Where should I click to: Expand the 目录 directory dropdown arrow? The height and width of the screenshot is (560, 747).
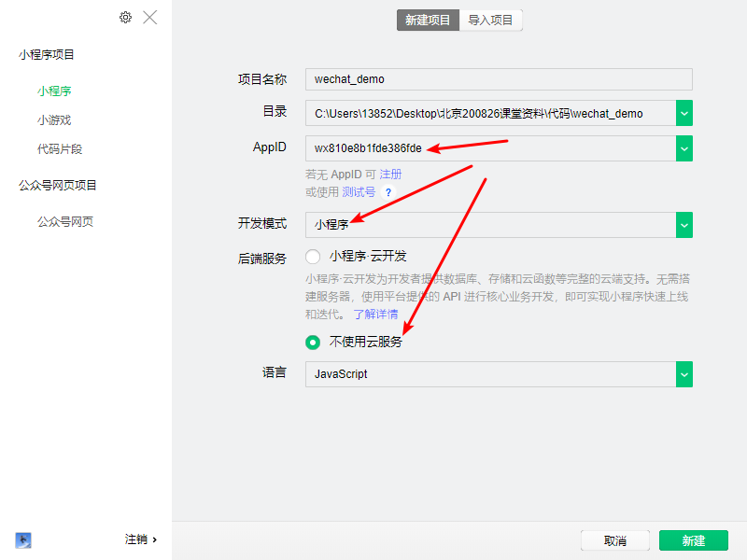click(x=684, y=113)
